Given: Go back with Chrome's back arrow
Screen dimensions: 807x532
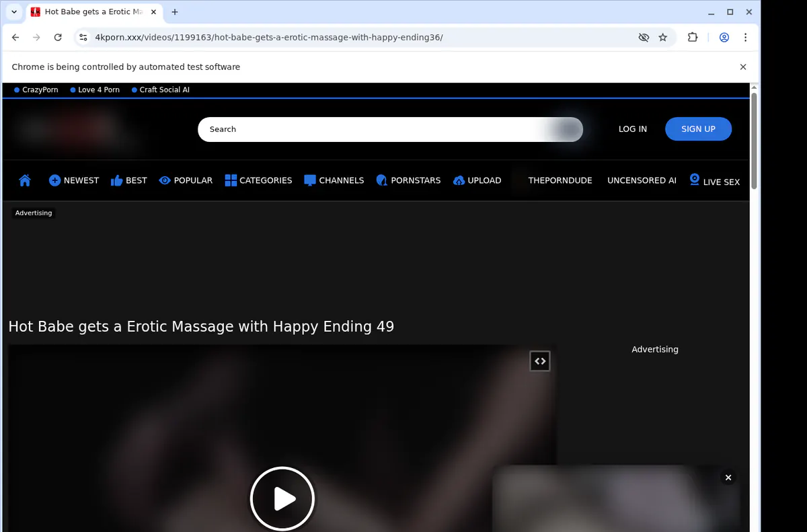Looking at the screenshot, I should [15, 38].
